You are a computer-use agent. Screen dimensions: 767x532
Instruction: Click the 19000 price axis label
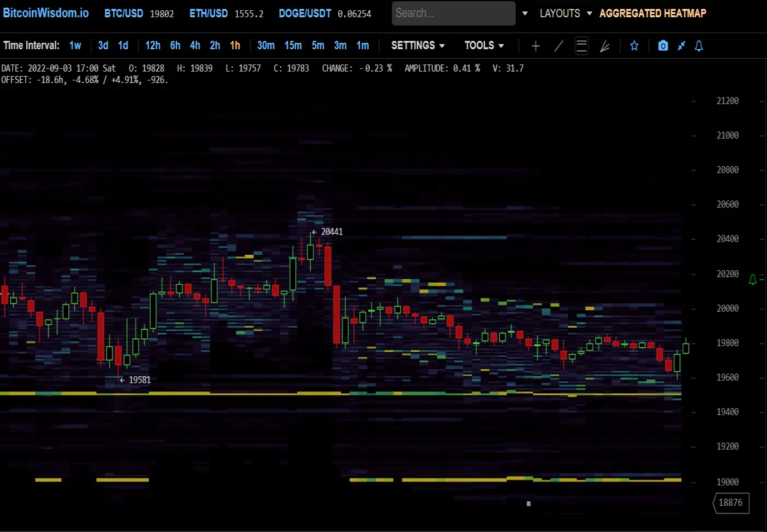pos(728,482)
